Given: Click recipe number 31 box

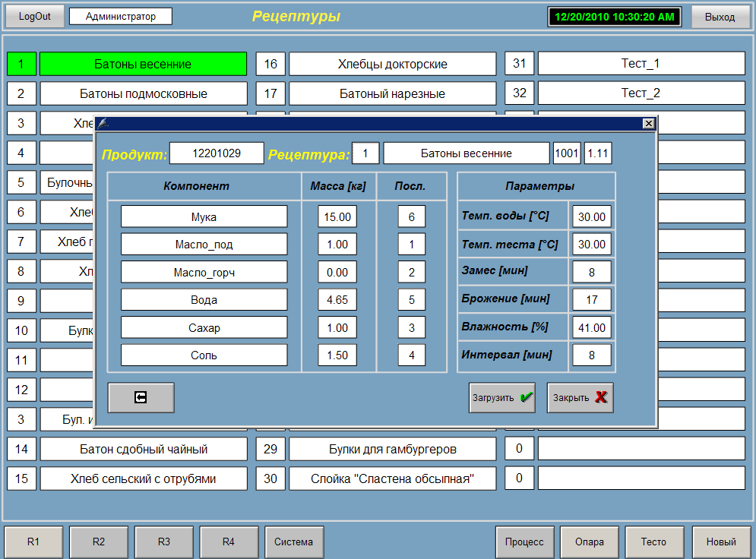Looking at the screenshot, I should pos(519,63).
